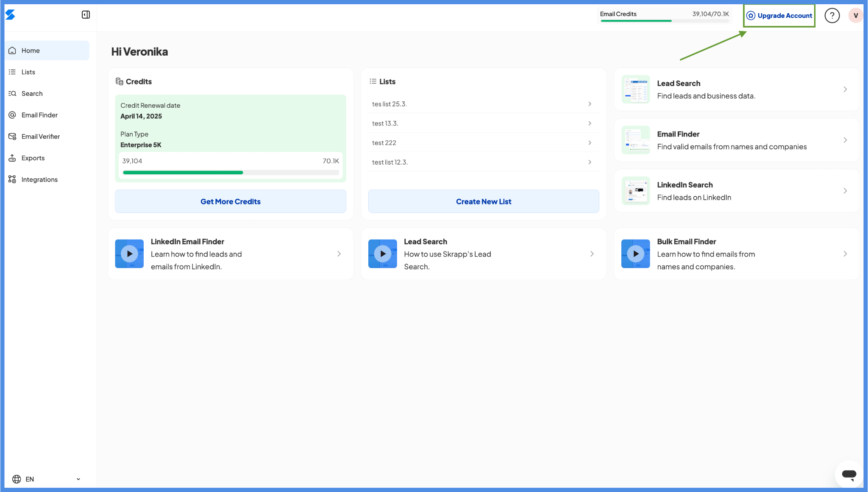Play the LinkedIn Email Finder video
This screenshot has height=492, width=868.
click(x=129, y=254)
